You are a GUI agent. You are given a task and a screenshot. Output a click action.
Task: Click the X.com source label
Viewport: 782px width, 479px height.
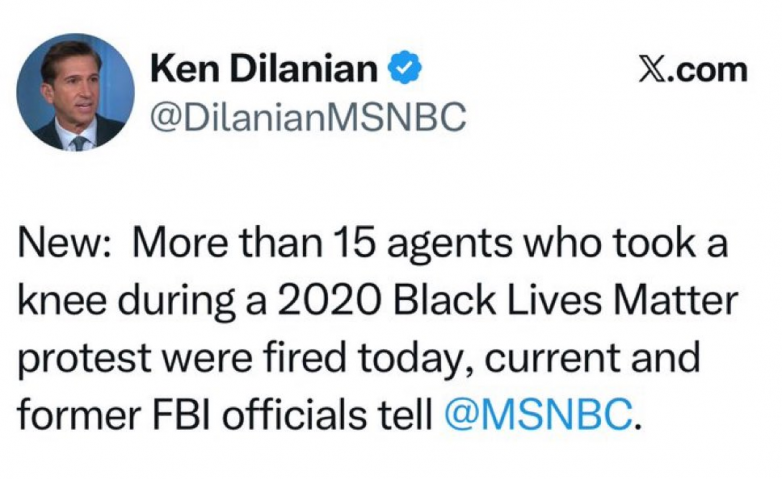[693, 70]
